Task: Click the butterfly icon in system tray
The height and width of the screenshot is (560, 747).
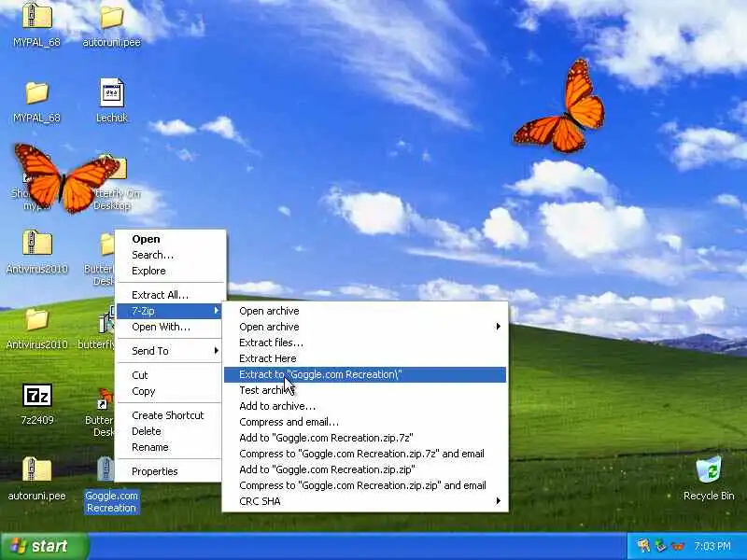Action: 678,546
